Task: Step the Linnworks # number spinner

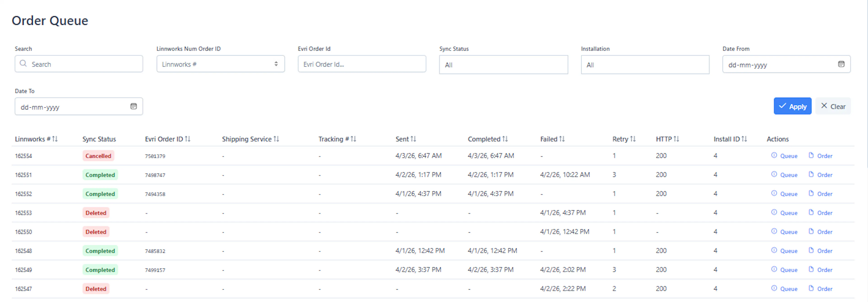Action: point(276,64)
